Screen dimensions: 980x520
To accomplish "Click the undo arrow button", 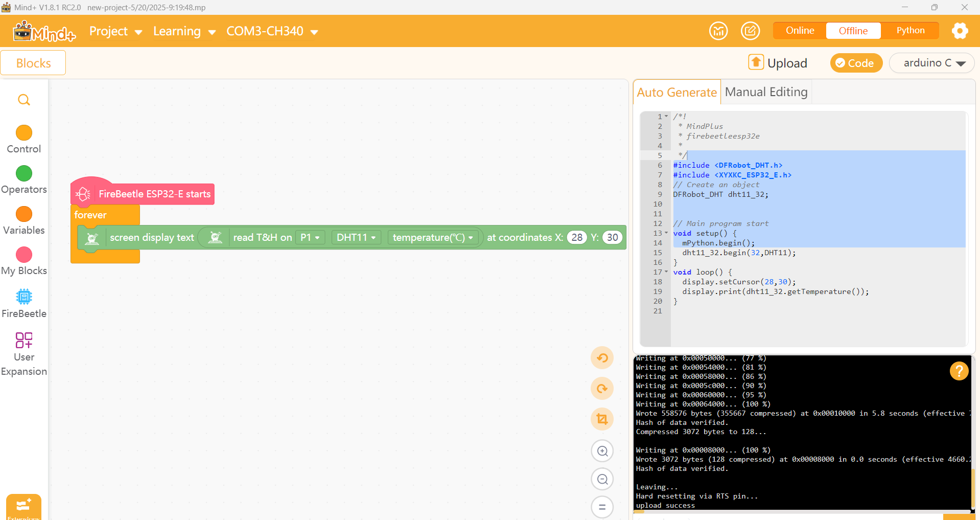I will [602, 358].
